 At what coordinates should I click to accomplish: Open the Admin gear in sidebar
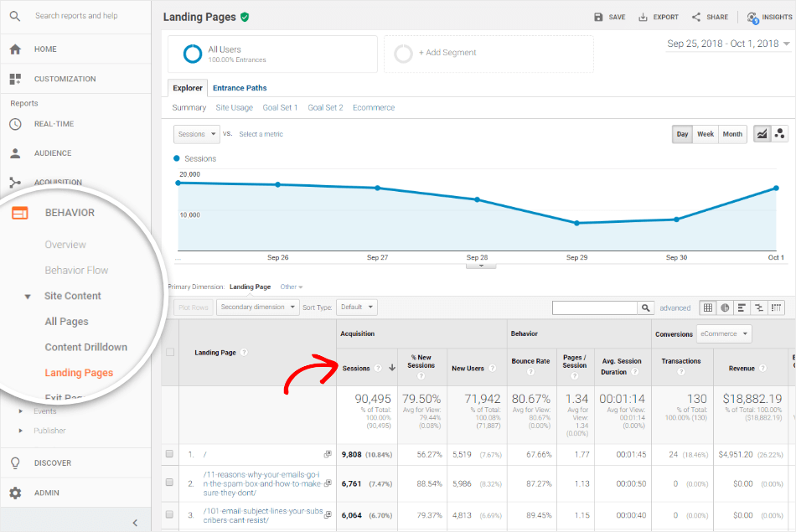pyautogui.click(x=15, y=493)
